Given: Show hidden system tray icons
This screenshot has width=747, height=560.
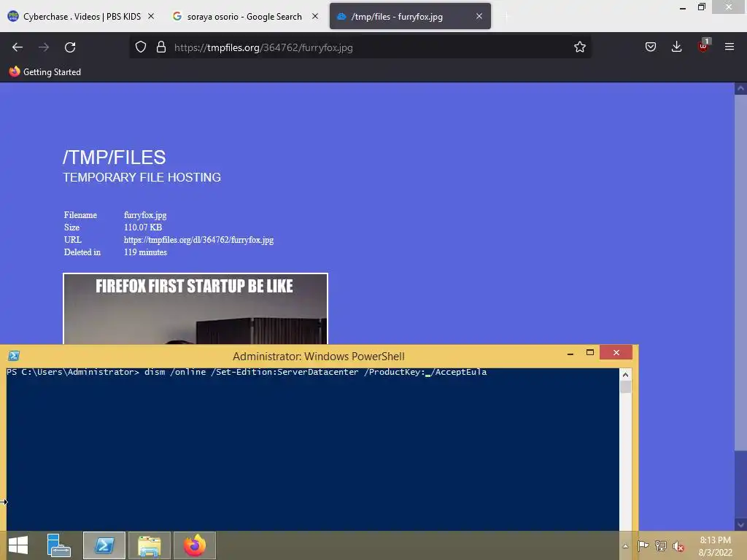Looking at the screenshot, I should 625,546.
